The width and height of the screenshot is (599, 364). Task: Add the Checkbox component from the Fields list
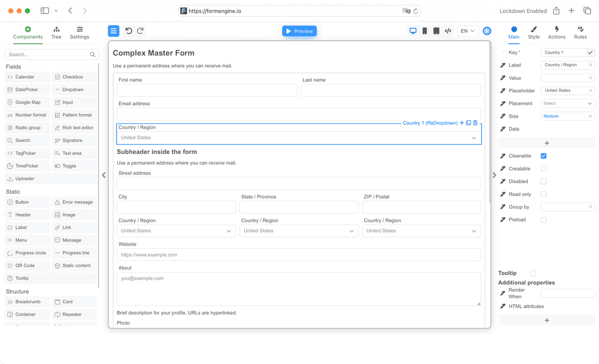(x=74, y=77)
